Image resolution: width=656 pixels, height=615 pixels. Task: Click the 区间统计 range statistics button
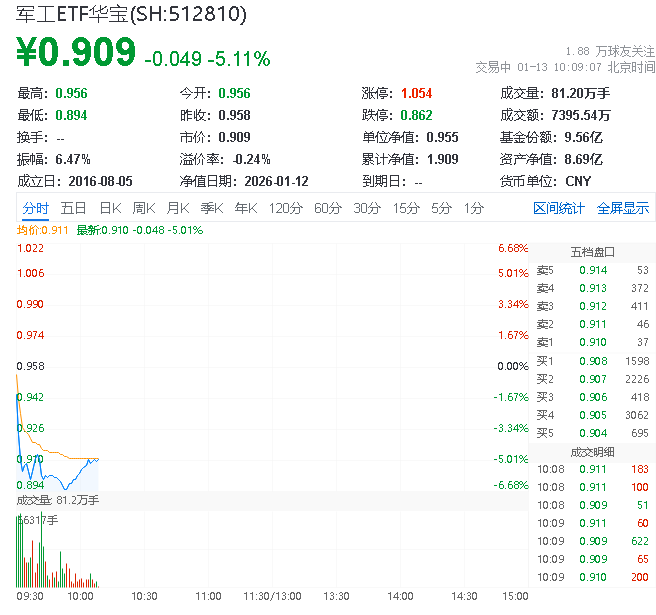pyautogui.click(x=559, y=208)
